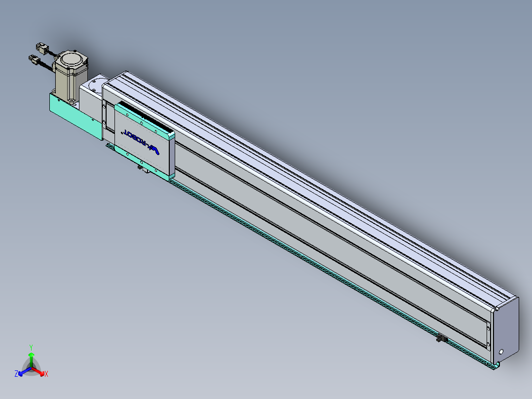Click the green Y axis of the orientation triad
This screenshot has height=399, width=532.
[31, 359]
